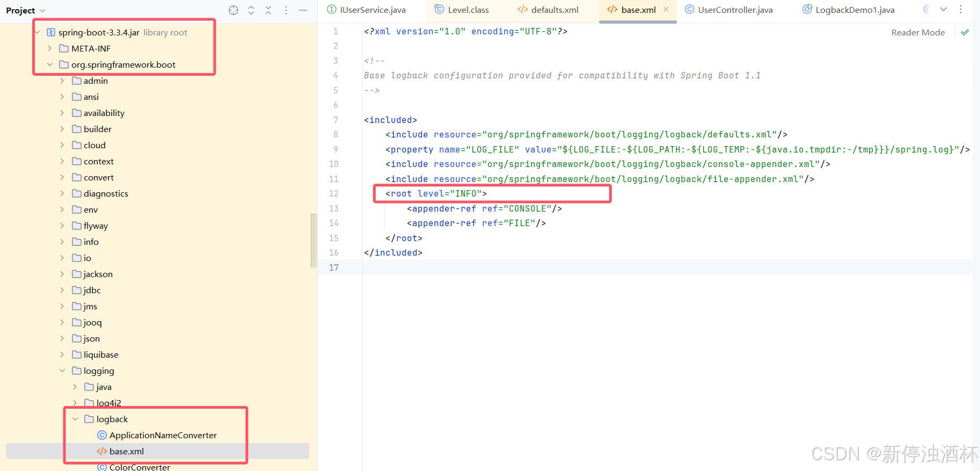Click the Collapse All icon in Project panel
The height and width of the screenshot is (471, 980).
point(268,10)
